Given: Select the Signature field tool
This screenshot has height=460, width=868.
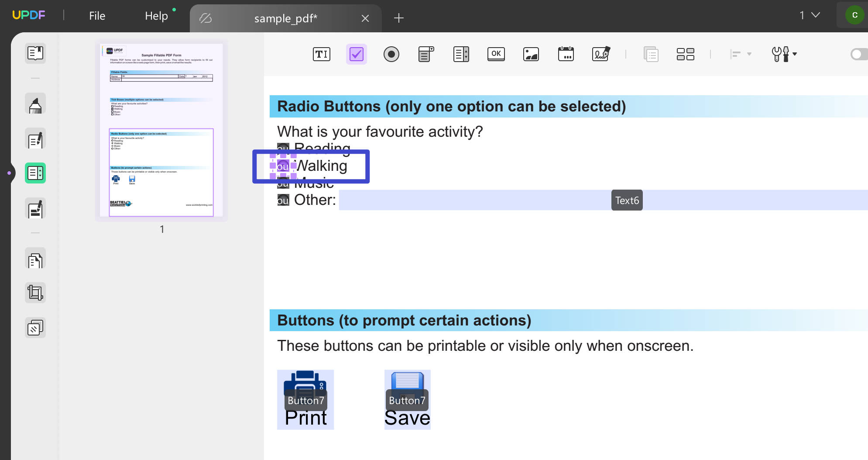Looking at the screenshot, I should coord(601,54).
